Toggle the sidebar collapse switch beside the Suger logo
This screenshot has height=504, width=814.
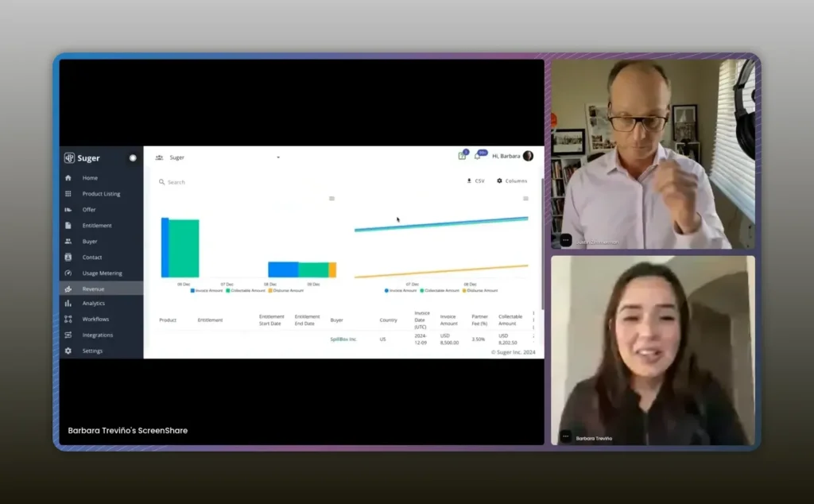tap(133, 158)
